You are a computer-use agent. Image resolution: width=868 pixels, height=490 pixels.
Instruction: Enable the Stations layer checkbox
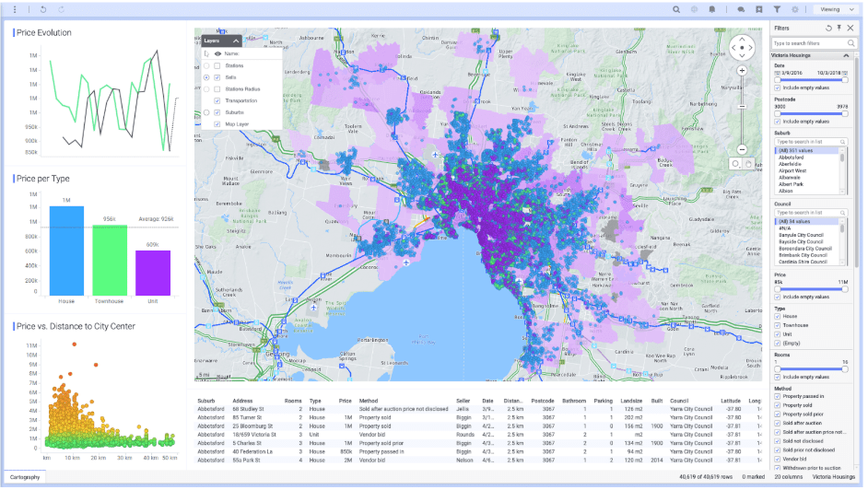217,65
